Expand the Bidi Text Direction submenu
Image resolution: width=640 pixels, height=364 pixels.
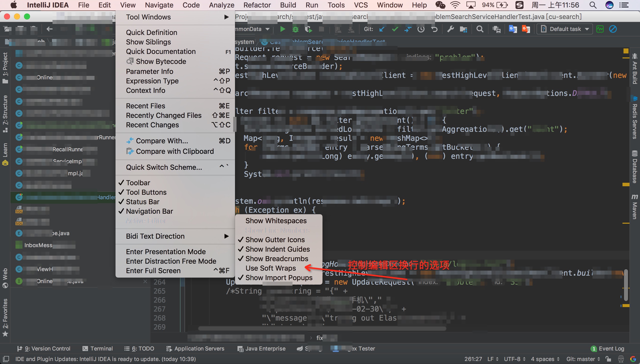tap(175, 236)
